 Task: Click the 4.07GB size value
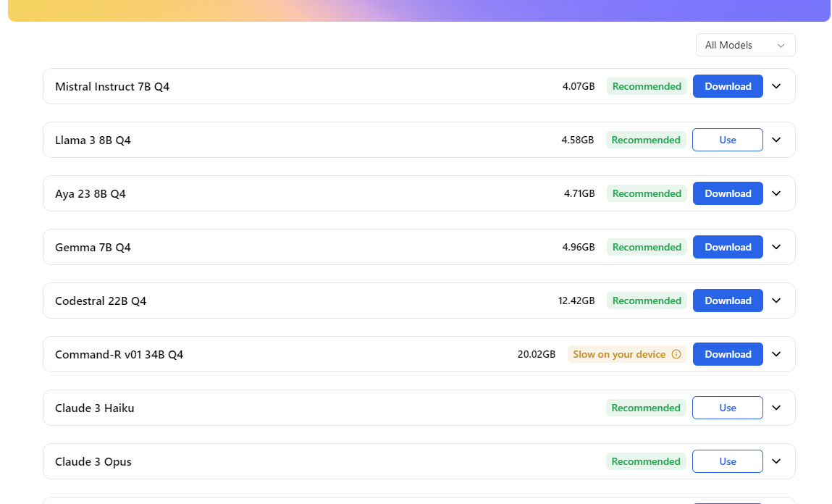click(x=579, y=86)
